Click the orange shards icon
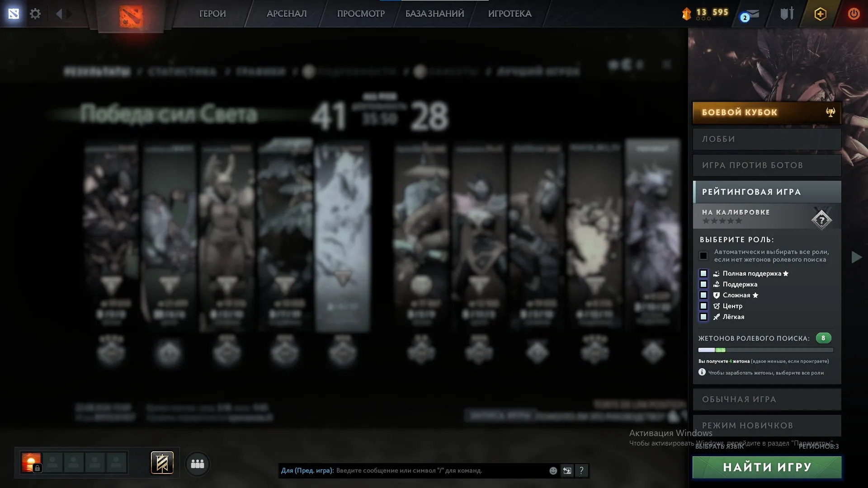This screenshot has height=488, width=868. [686, 14]
